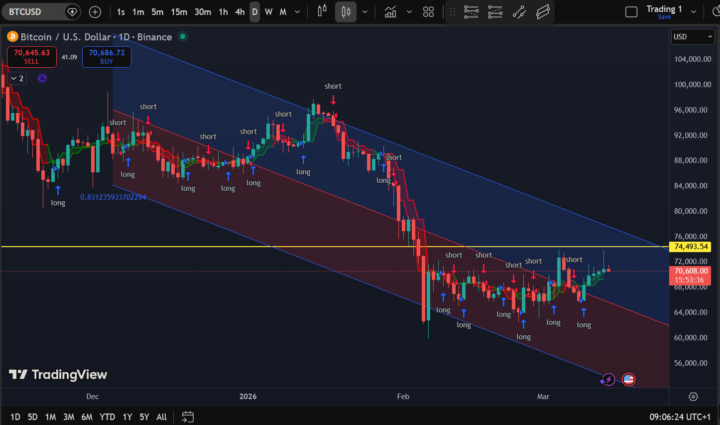Expand the Trading 1 layout dropdown chevron
Screen dimensions: 720x425
click(693, 12)
